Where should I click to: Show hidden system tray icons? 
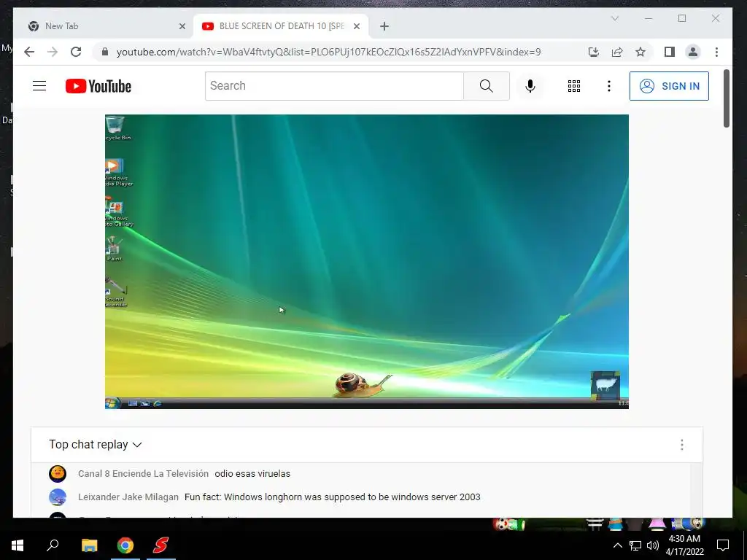pos(617,545)
